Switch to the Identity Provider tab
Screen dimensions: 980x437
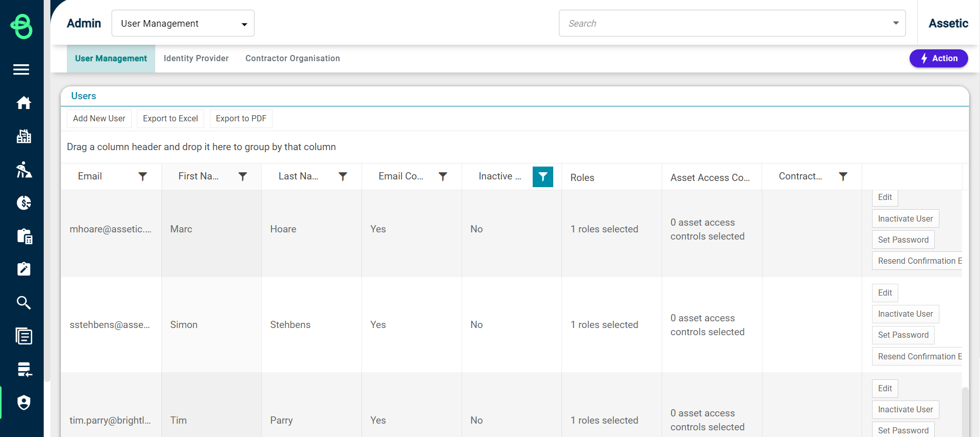click(196, 59)
